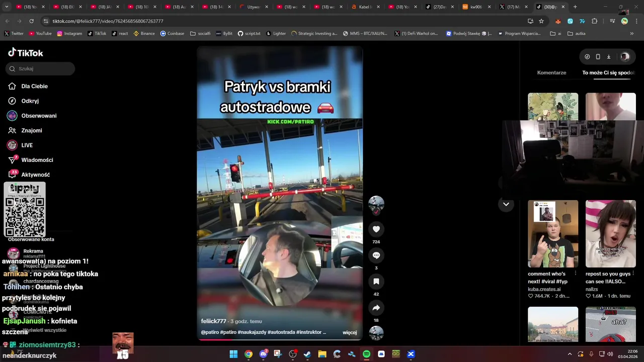Open the Windows Start menu
The height and width of the screenshot is (362, 644).
click(x=233, y=354)
